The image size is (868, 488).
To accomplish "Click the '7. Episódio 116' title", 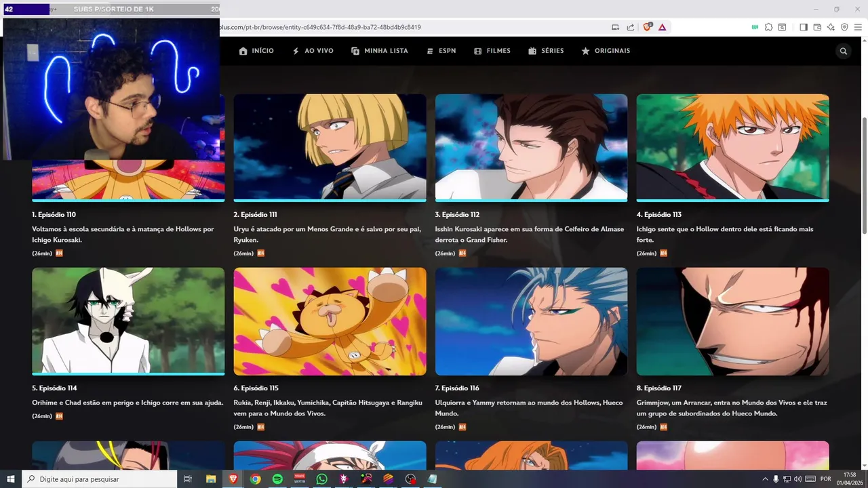I will click(x=457, y=388).
